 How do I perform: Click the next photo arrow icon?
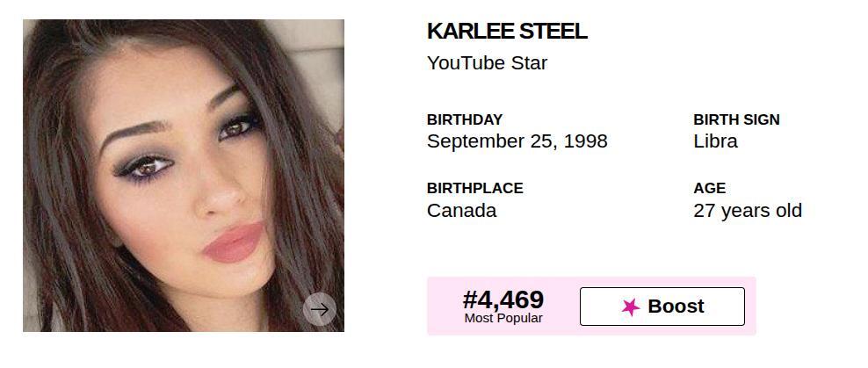click(320, 309)
